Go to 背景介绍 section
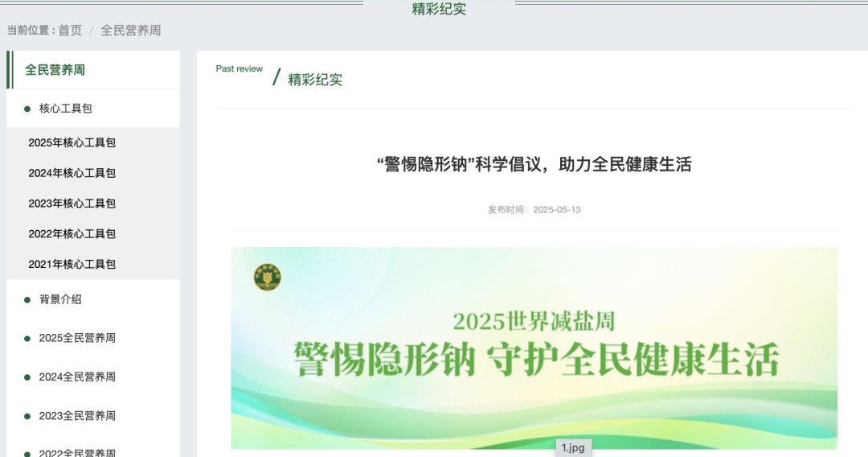868x457 pixels. point(60,299)
